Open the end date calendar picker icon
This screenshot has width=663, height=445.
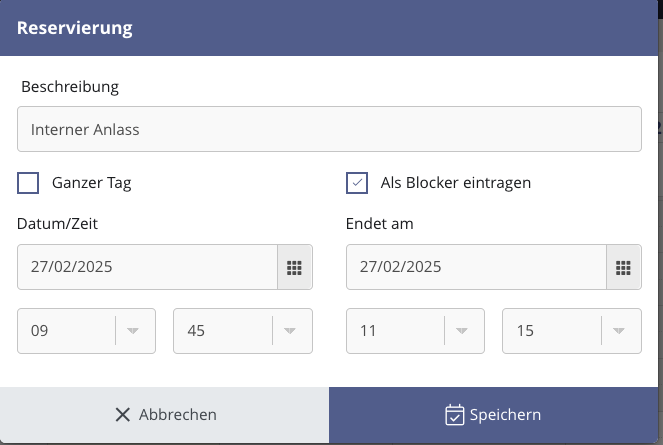623,267
